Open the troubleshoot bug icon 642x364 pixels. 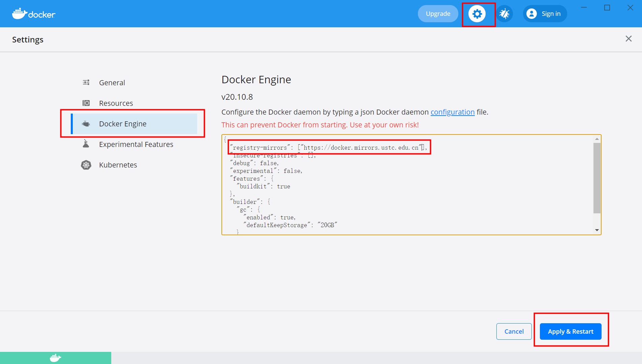(x=505, y=14)
